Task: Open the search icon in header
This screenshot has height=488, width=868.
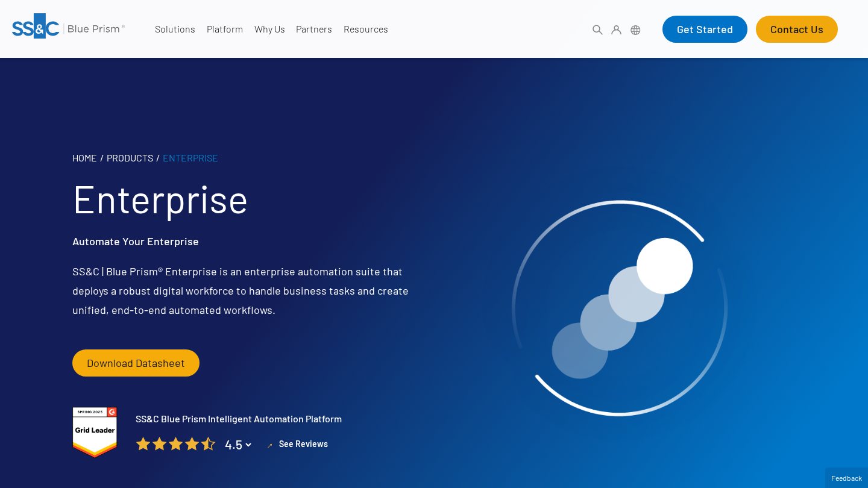Action: [x=597, y=30]
